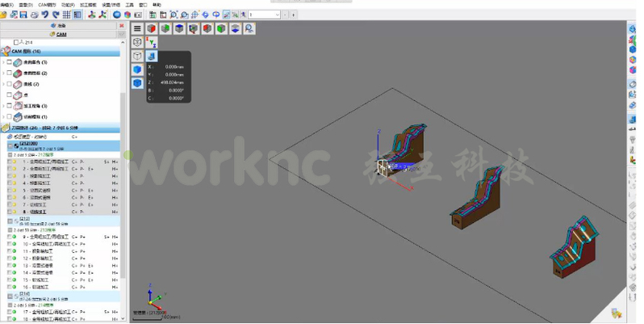644x324 pixels.
Task: Tick the checkbox for toolpath 10
Action: (9, 242)
